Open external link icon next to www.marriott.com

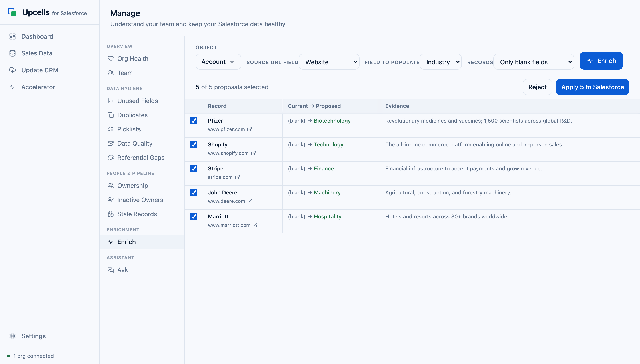tap(255, 225)
